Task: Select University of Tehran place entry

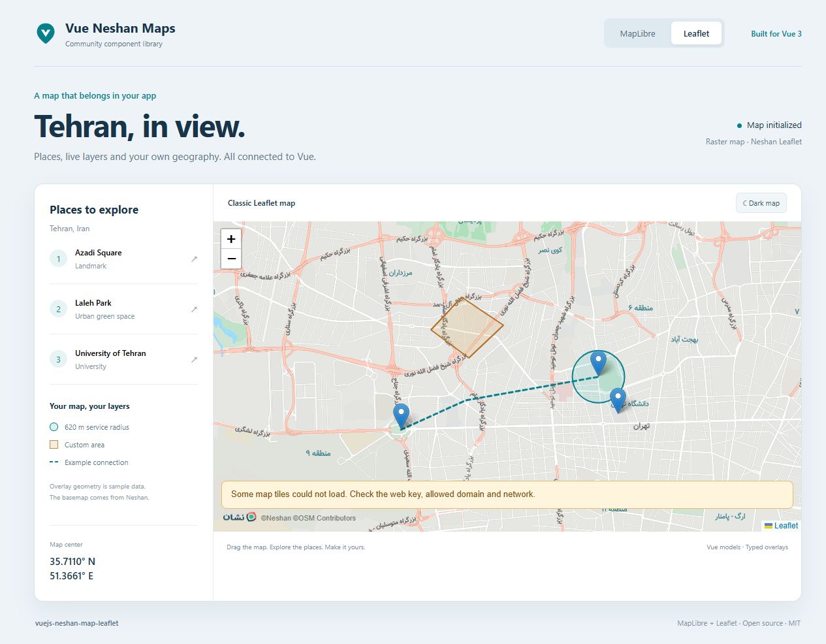Action: tap(123, 360)
